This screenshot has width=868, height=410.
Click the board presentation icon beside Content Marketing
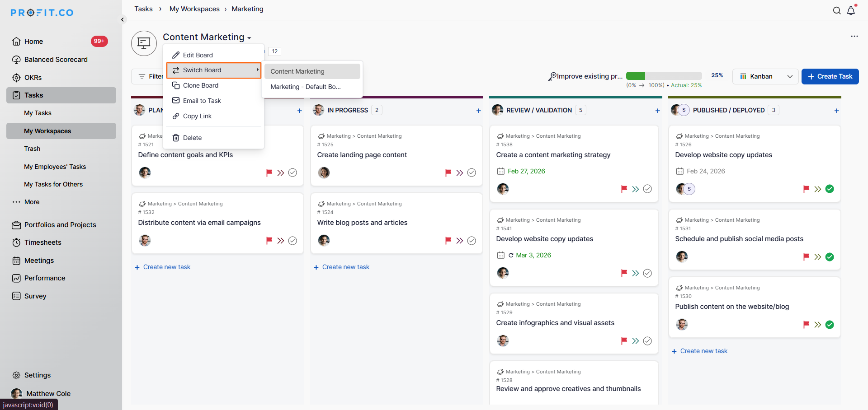(x=144, y=43)
